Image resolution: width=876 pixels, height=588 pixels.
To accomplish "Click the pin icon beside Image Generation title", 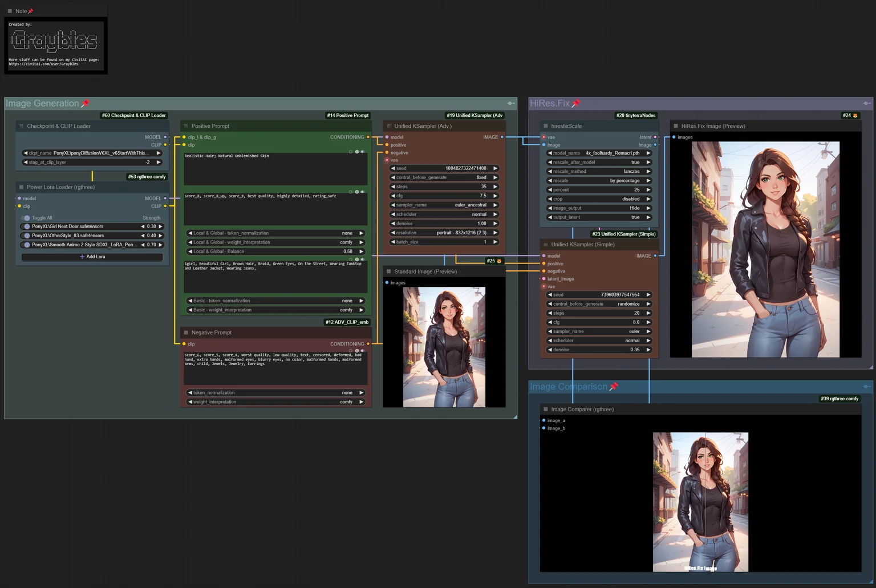I will pyautogui.click(x=86, y=103).
